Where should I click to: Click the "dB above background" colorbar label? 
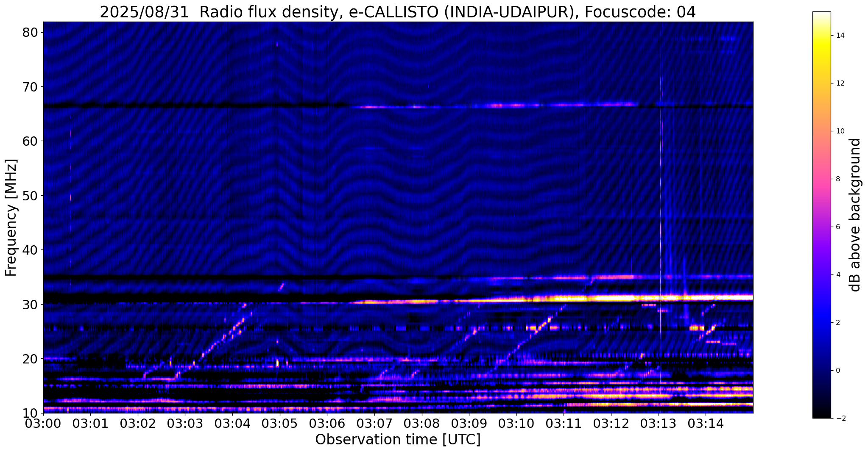coord(855,215)
